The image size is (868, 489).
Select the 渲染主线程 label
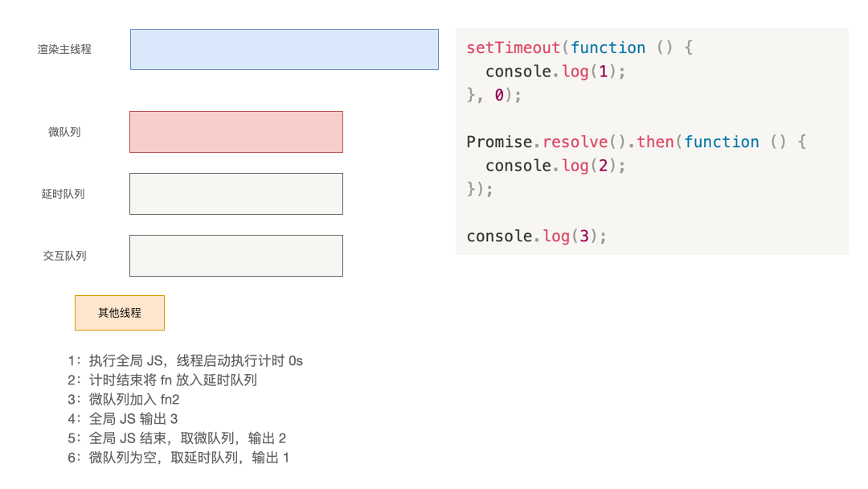pos(64,49)
